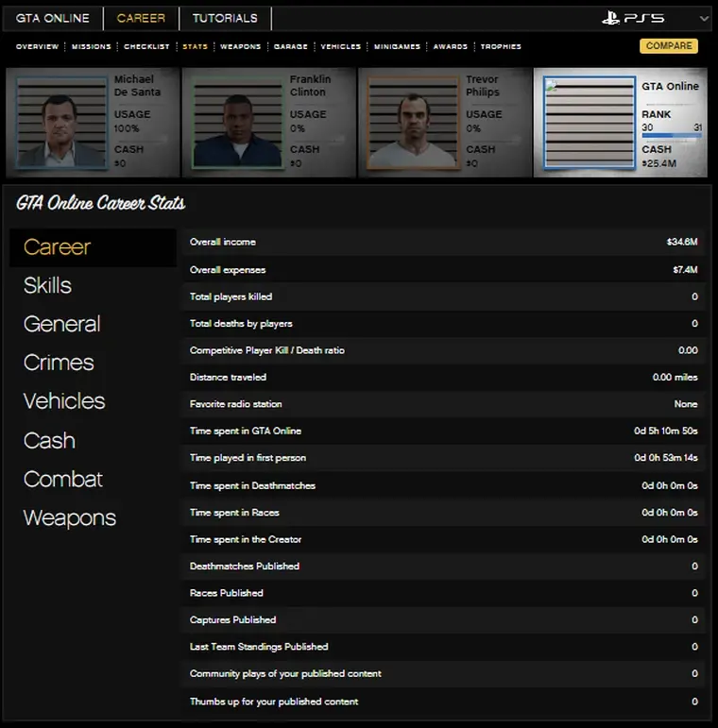Select Career stats category
Image resolution: width=718 pixels, height=728 pixels.
point(93,247)
